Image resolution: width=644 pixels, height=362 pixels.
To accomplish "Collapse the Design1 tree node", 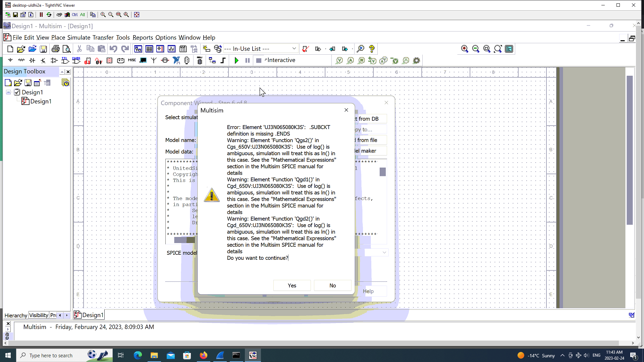I will [x=8, y=92].
